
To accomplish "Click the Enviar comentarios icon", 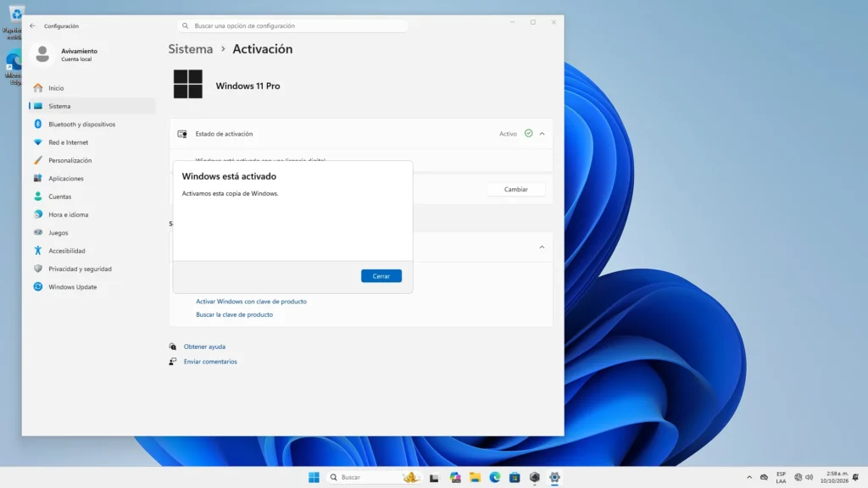I will click(x=173, y=361).
